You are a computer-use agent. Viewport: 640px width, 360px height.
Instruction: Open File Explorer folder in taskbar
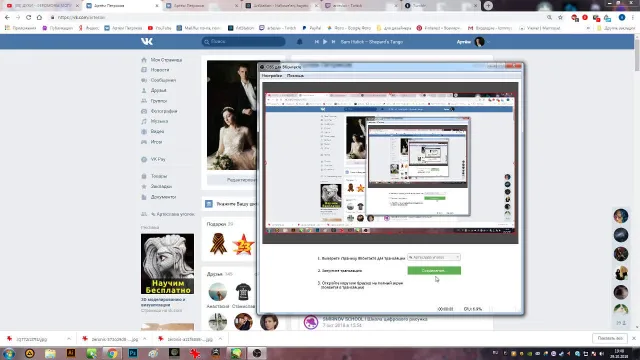(50, 353)
